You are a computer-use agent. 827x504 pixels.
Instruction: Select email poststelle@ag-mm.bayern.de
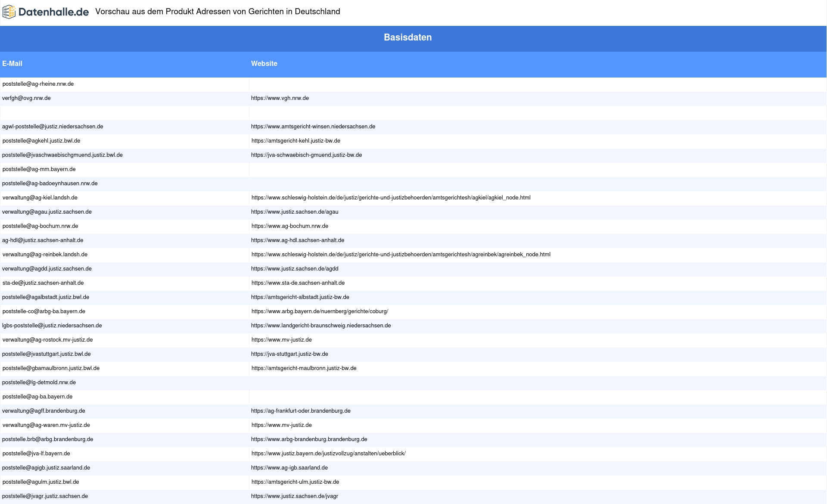click(39, 169)
